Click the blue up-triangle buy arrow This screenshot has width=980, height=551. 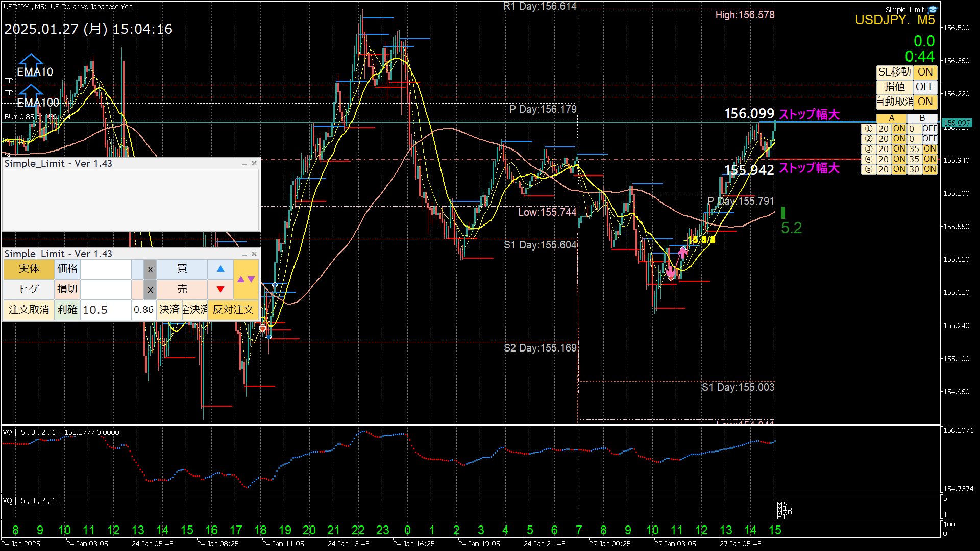point(220,269)
